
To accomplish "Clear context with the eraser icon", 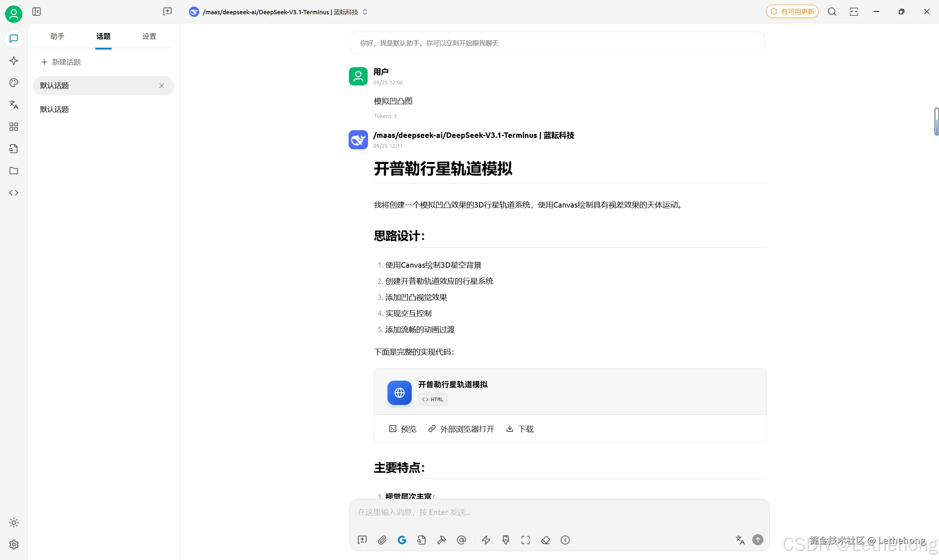I will [x=545, y=540].
